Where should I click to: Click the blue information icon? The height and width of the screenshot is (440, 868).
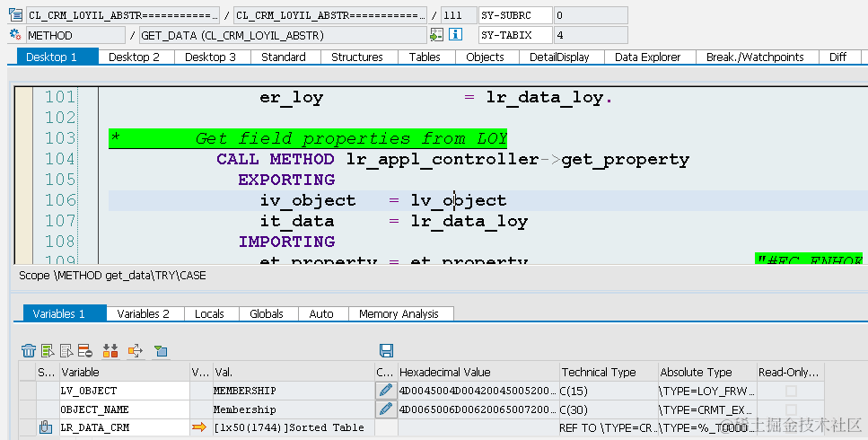pyautogui.click(x=456, y=34)
